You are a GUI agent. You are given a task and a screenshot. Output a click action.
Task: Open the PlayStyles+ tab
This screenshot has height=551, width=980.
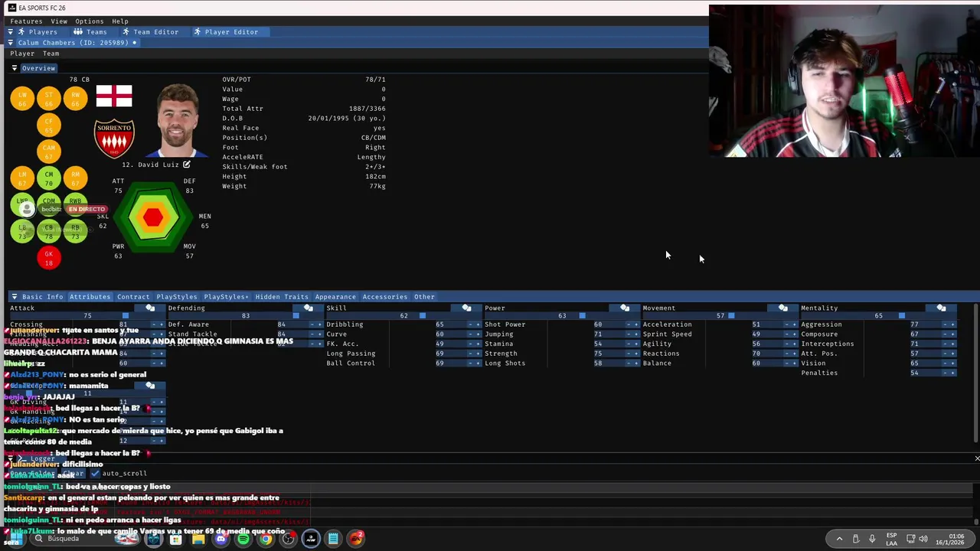coord(226,297)
